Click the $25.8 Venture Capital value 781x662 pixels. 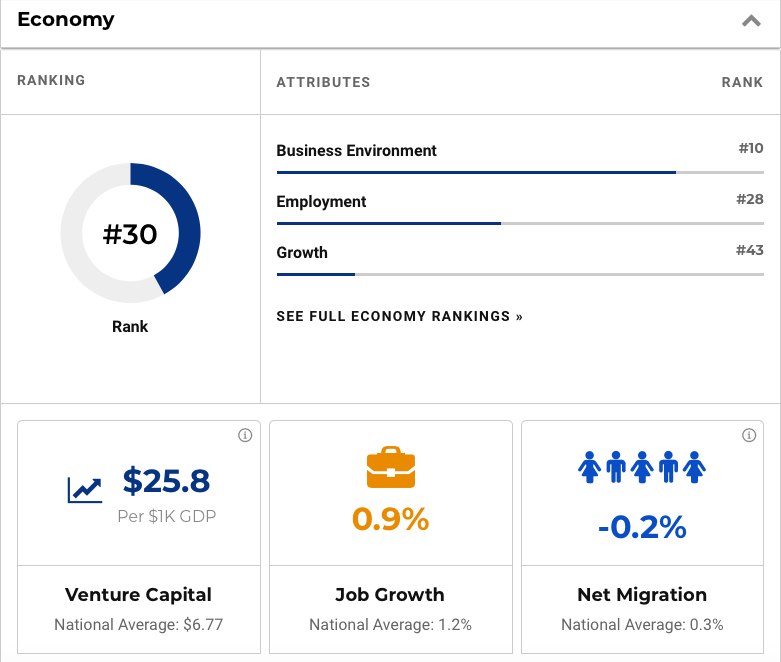[x=166, y=482]
